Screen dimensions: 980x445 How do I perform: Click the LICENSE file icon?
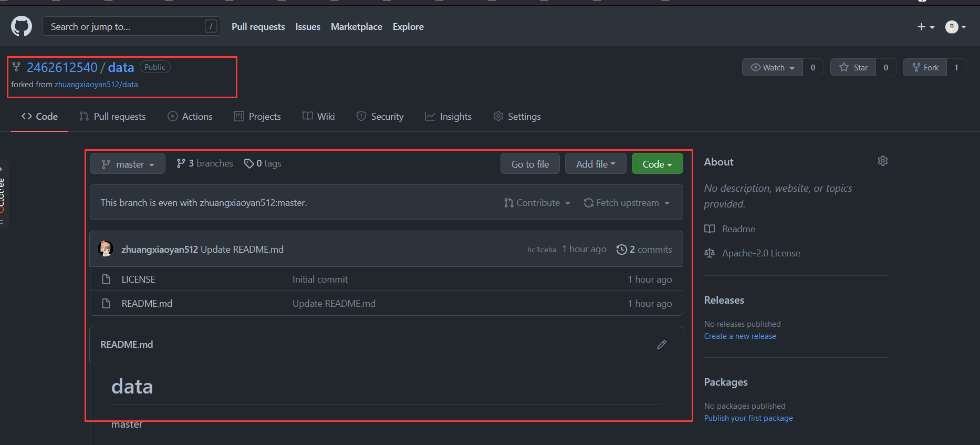(x=106, y=280)
